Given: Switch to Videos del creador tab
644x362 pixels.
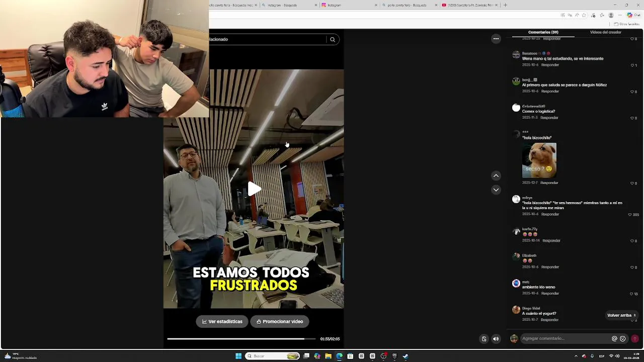Looking at the screenshot, I should tap(605, 32).
